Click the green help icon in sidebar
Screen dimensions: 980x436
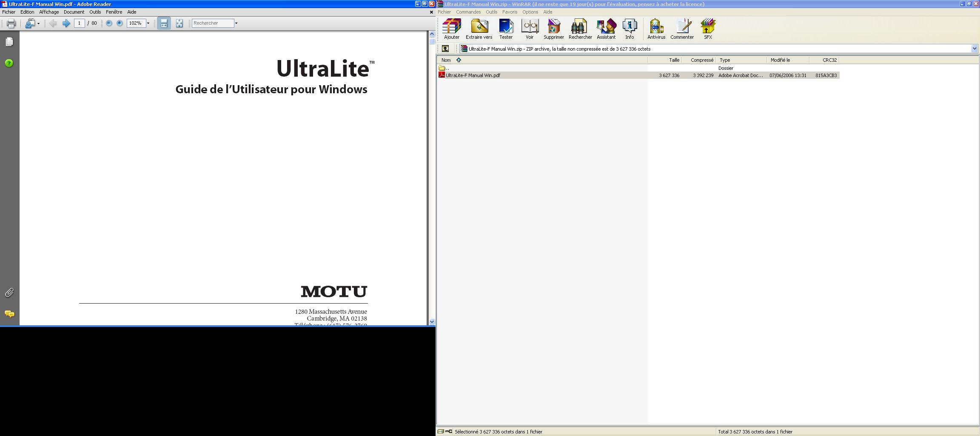9,63
